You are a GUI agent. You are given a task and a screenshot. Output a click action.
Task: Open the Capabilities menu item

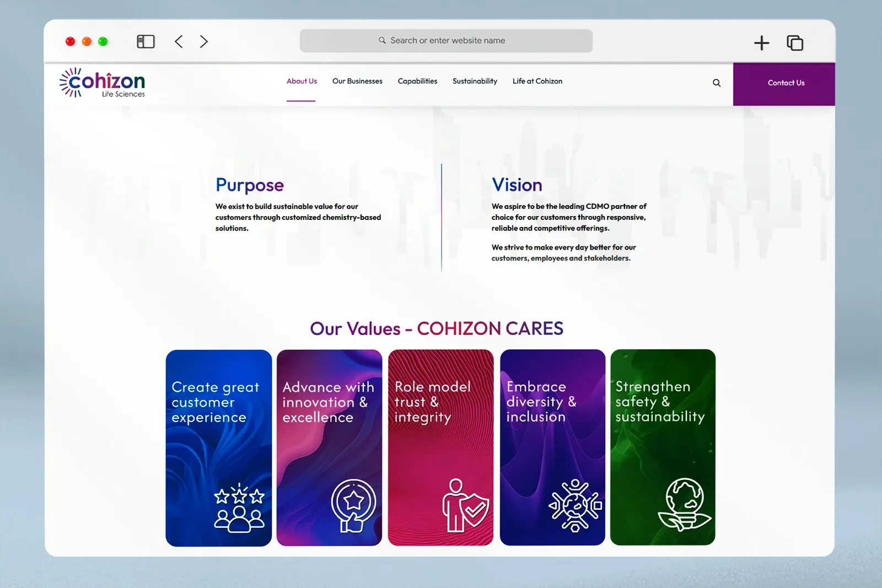417,81
